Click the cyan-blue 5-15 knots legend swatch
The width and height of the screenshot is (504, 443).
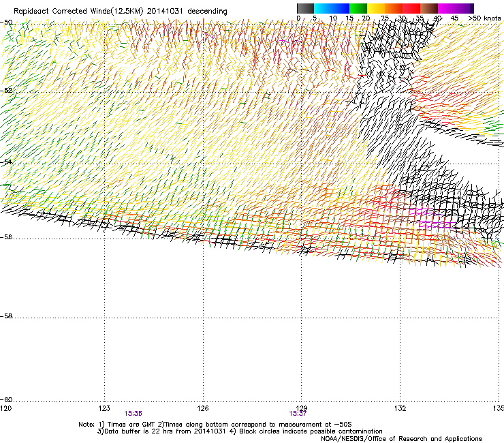[332, 8]
